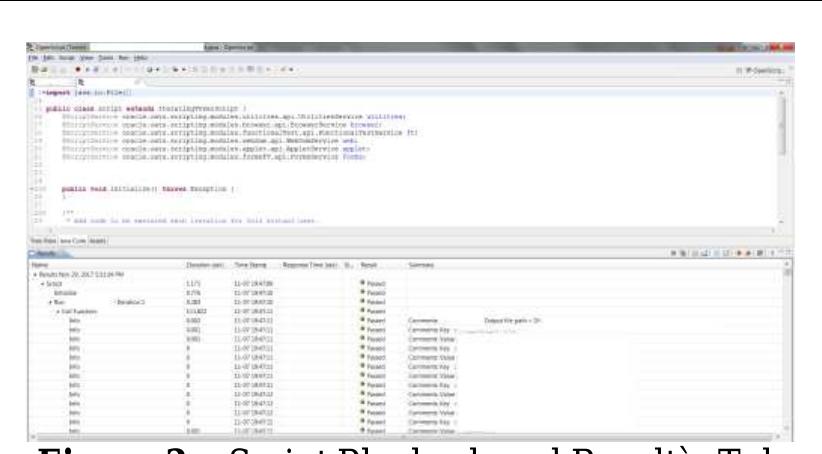Image resolution: width=822 pixels, height=454 pixels.
Task: Switch to the Tree View tab
Action: [43, 241]
